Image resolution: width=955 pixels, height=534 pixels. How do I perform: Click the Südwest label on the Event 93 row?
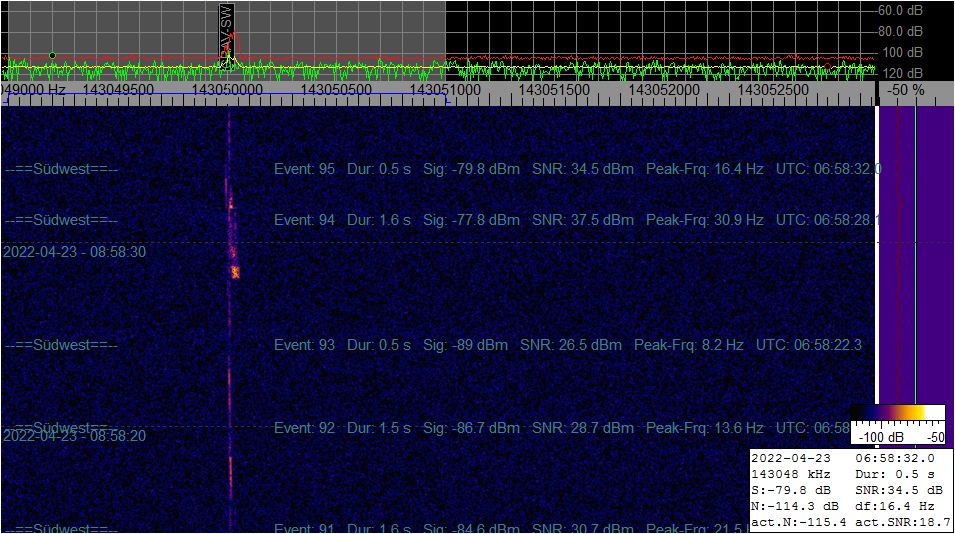62,345
